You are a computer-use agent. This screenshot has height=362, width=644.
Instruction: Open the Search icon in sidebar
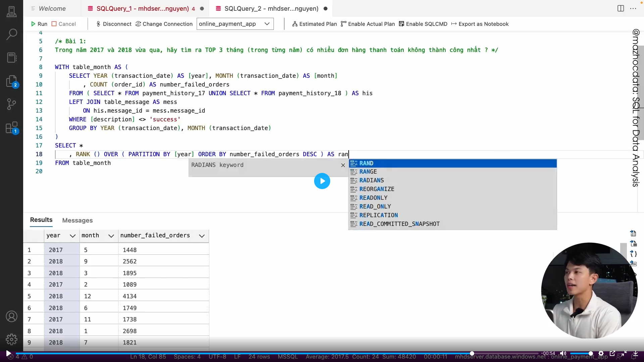(11, 34)
